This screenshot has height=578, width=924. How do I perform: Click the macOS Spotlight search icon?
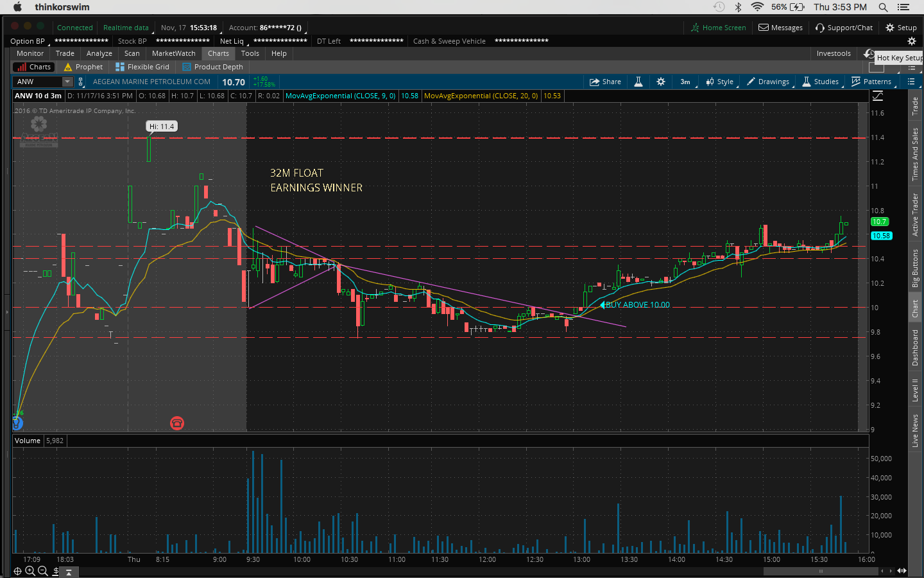[883, 7]
